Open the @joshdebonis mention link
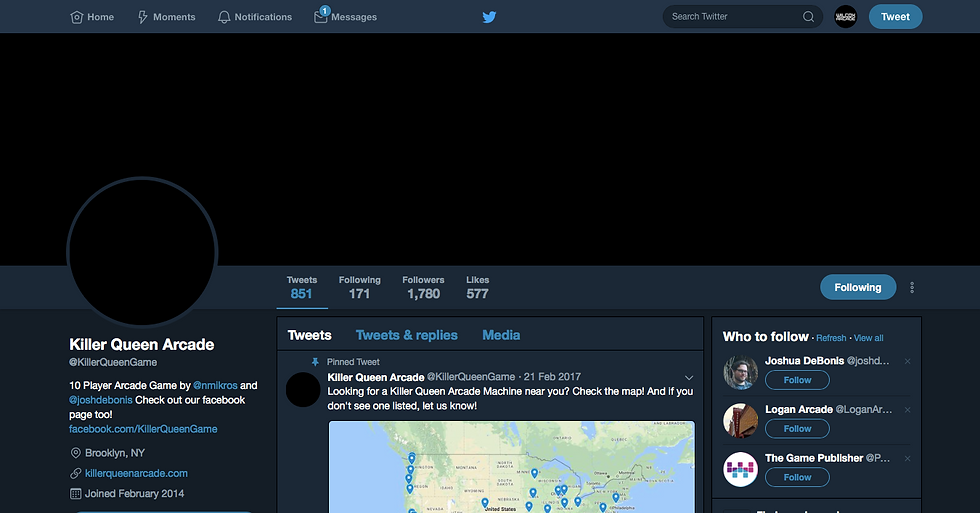The height and width of the screenshot is (513, 980). coord(101,400)
